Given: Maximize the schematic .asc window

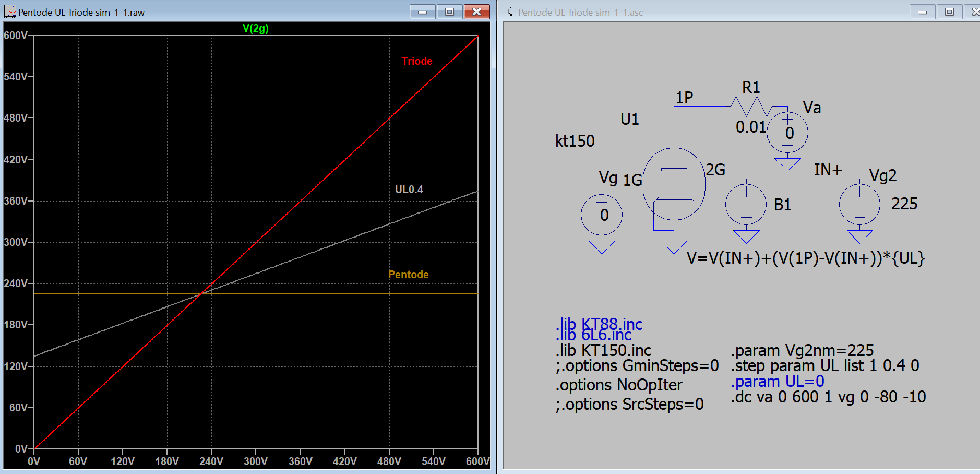Looking at the screenshot, I should [949, 11].
